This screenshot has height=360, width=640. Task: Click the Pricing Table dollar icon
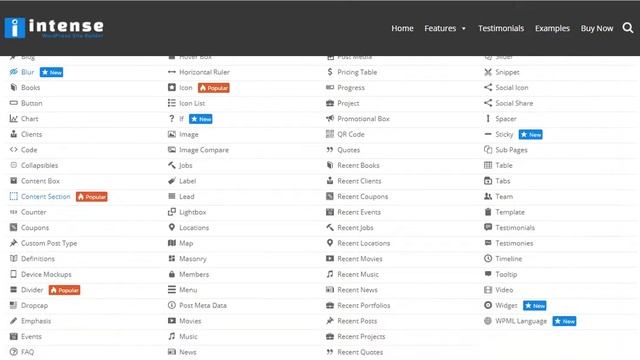click(x=330, y=72)
